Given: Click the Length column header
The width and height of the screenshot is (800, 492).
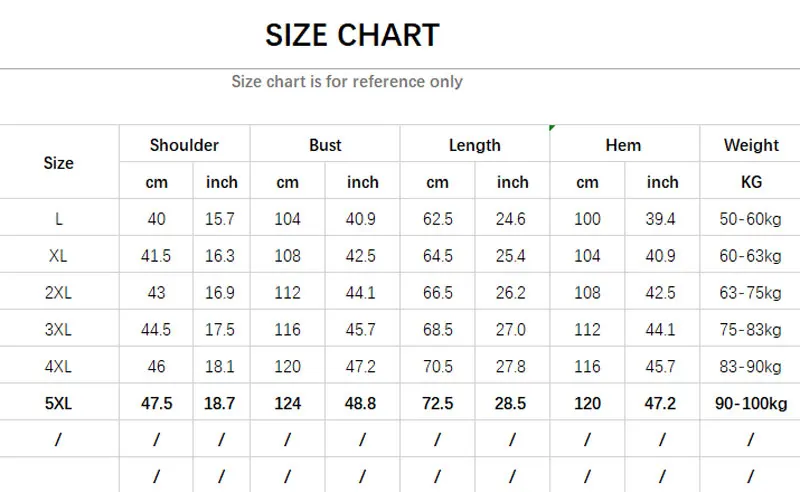Looking at the screenshot, I should coord(474,145).
